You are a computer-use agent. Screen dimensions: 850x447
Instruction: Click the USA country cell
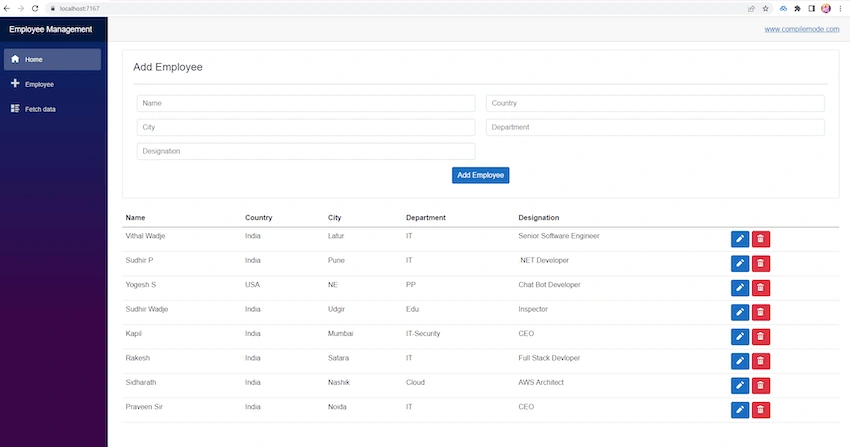(252, 285)
